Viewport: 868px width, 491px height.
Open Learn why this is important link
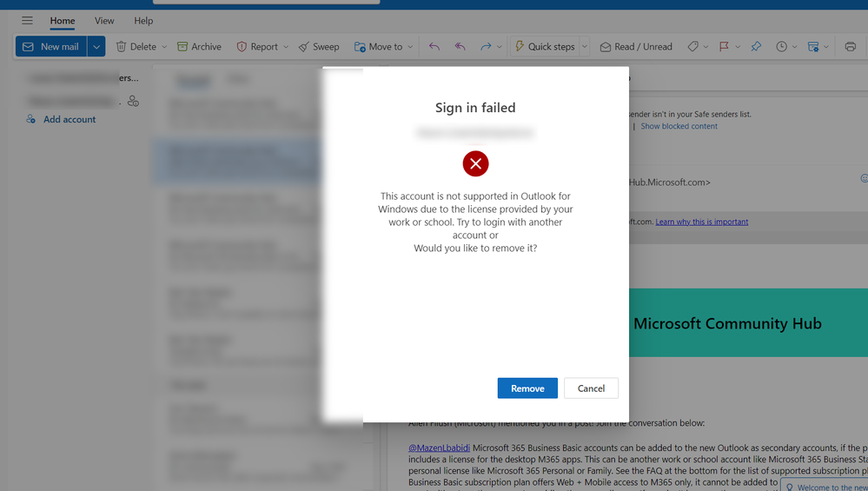(x=702, y=222)
